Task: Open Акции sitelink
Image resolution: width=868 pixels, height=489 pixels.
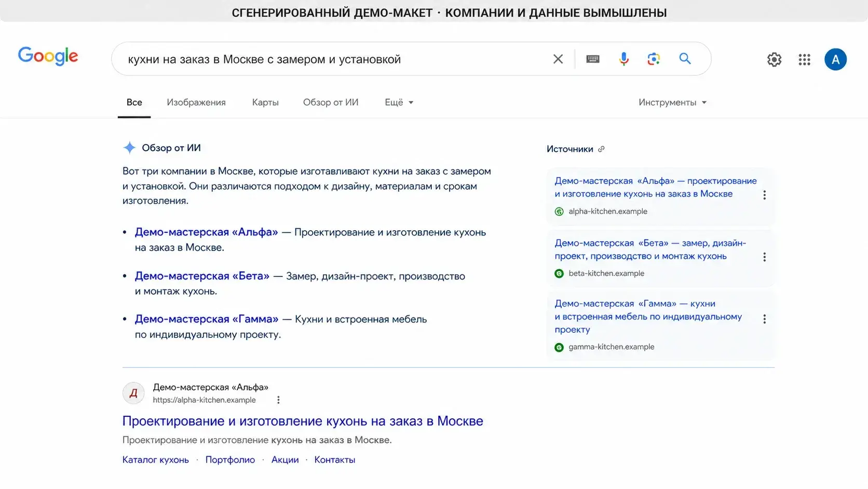Action: [x=285, y=460]
